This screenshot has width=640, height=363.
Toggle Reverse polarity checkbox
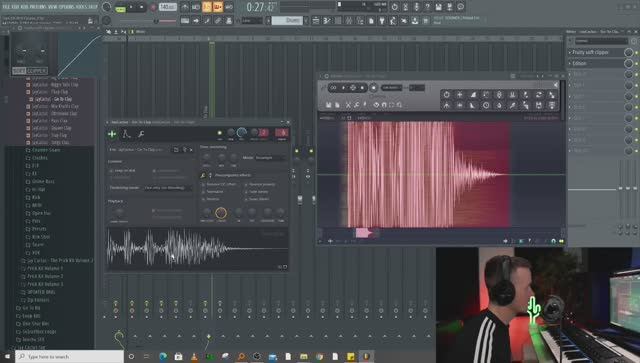click(x=246, y=185)
